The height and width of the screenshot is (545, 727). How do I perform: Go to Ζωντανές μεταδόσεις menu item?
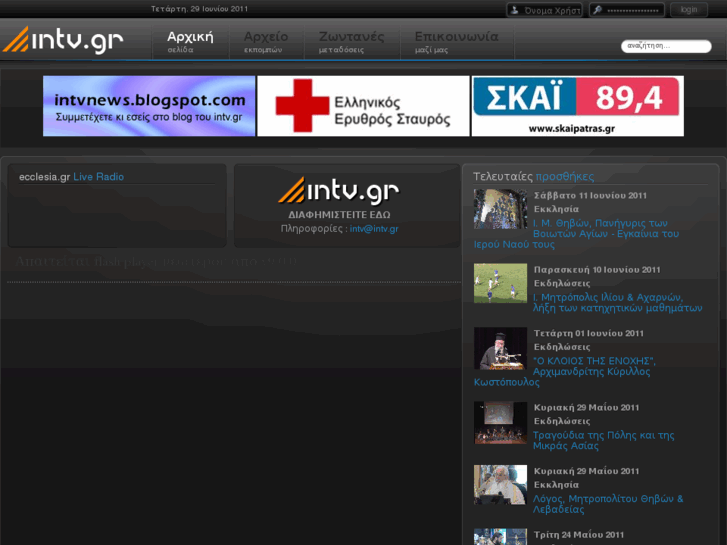point(352,42)
